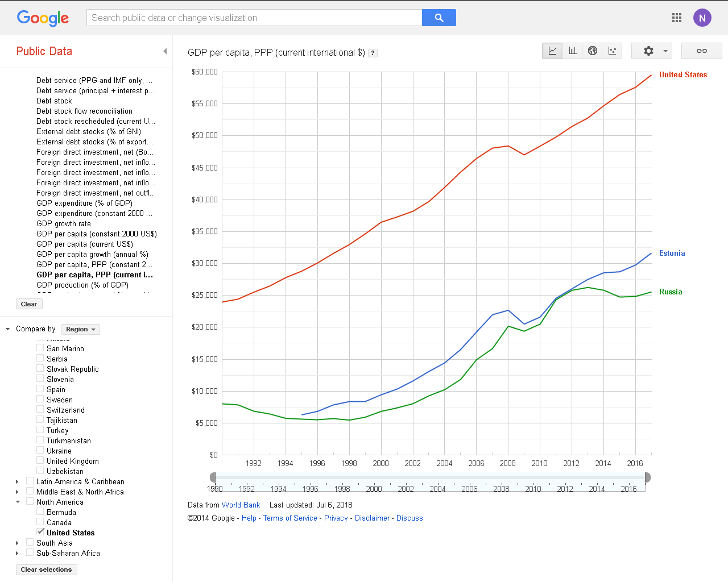
Task: Switch to map chart view
Action: click(x=593, y=51)
